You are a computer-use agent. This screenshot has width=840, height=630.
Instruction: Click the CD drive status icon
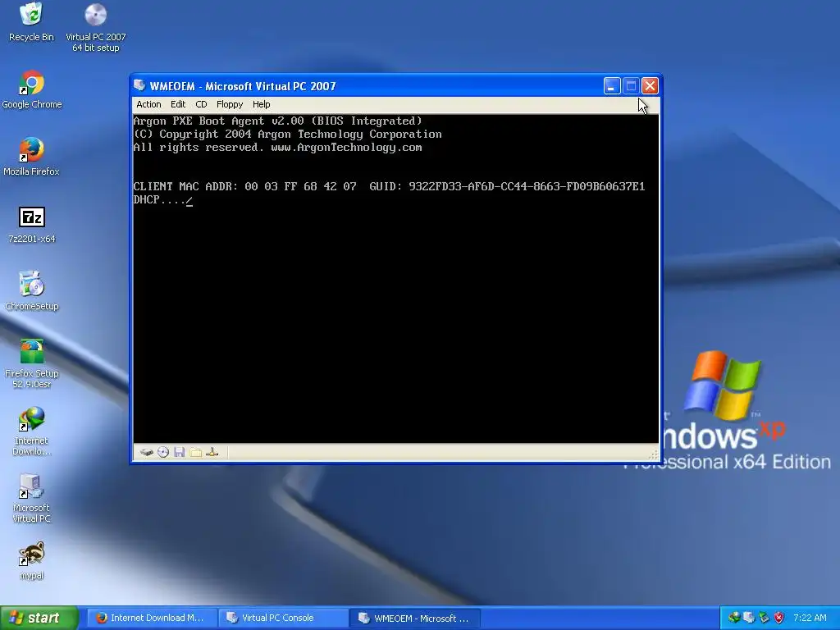click(163, 453)
